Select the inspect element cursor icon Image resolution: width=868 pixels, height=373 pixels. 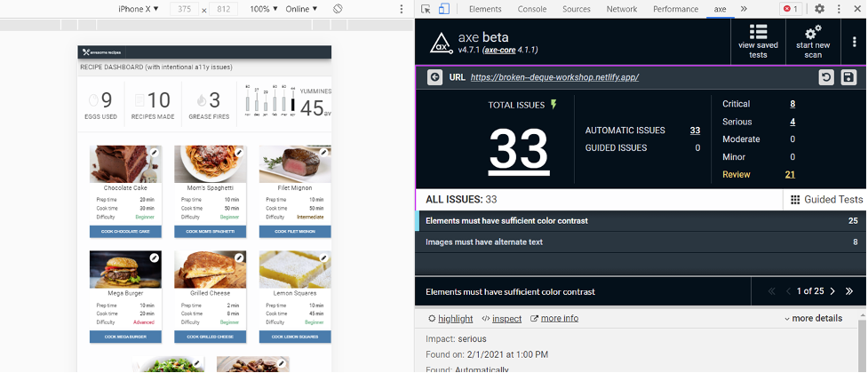click(426, 9)
